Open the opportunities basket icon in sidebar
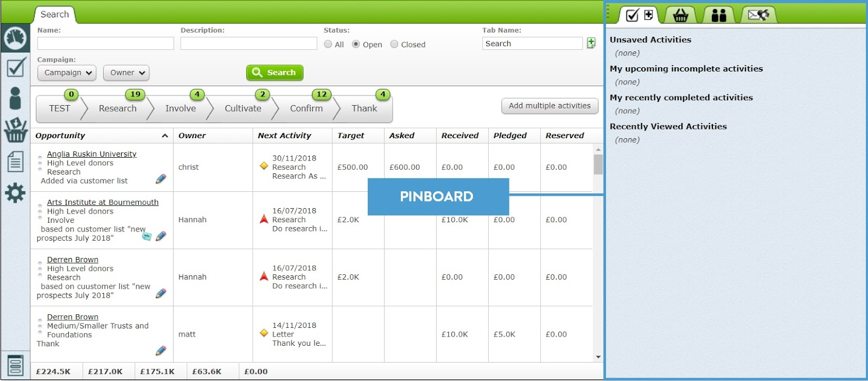The image size is (868, 381). point(16,130)
